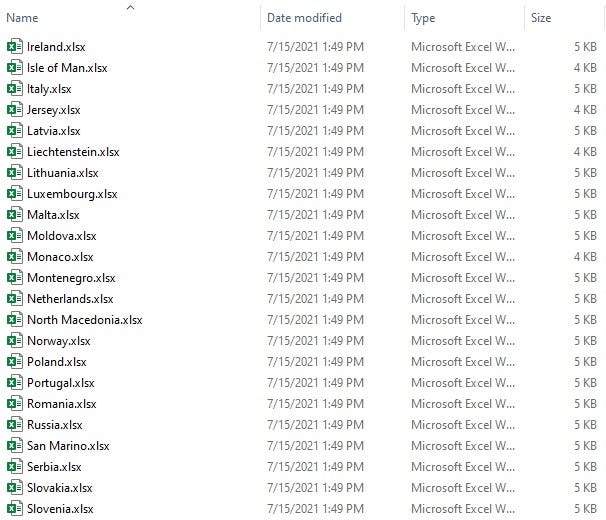Click the Excel icon beside Italy.xlsx

15,89
